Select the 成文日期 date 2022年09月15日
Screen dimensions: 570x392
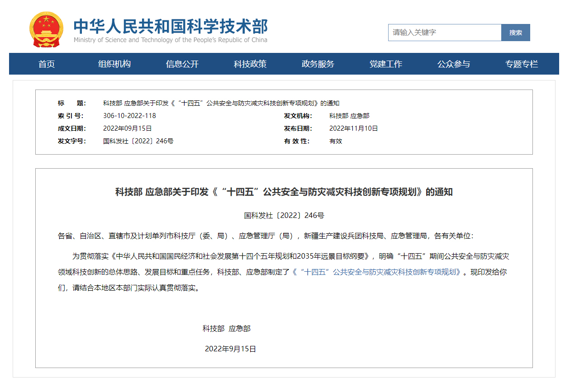(x=128, y=128)
